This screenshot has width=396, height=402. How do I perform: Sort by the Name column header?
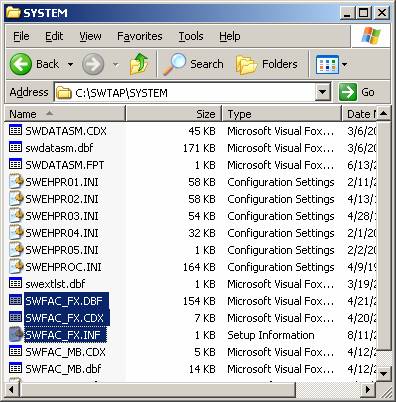65,114
